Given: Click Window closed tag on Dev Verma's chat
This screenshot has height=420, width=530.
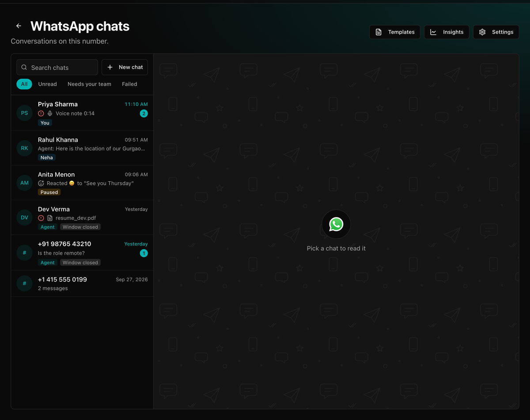Looking at the screenshot, I should pyautogui.click(x=80, y=227).
